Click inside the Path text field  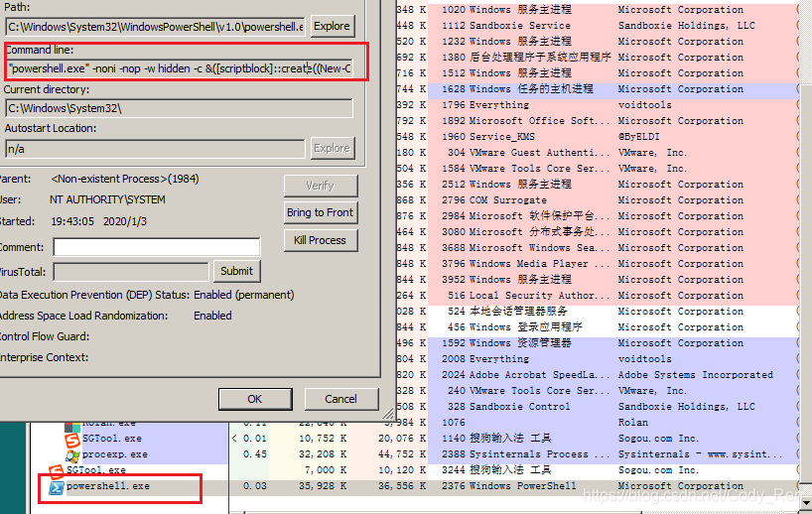(155, 27)
